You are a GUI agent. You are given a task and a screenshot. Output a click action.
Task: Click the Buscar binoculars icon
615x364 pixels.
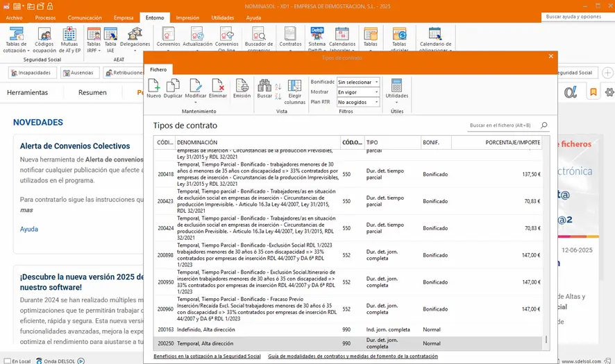coord(264,89)
